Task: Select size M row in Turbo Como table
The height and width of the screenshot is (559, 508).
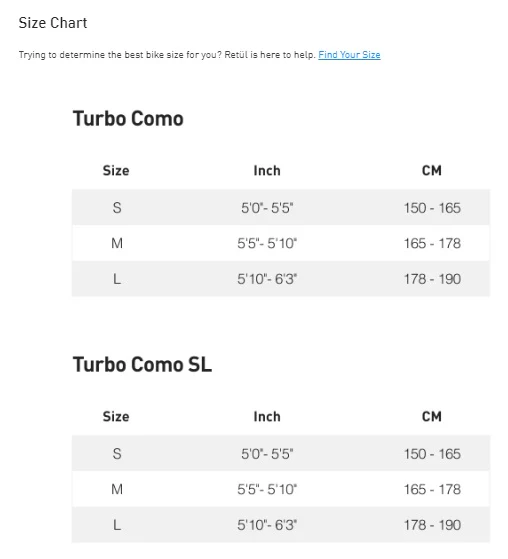Action: pos(281,243)
